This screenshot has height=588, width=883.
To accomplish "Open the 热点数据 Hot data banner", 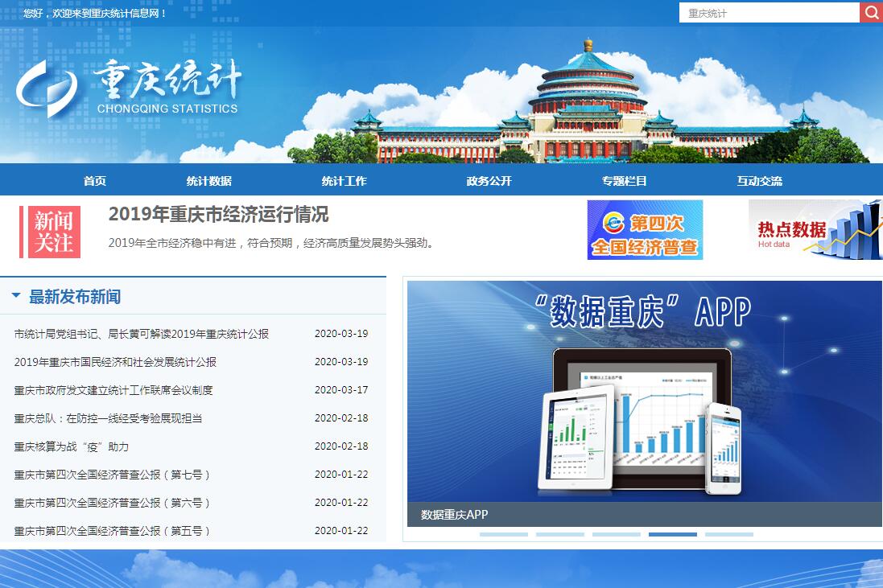I will click(815, 230).
